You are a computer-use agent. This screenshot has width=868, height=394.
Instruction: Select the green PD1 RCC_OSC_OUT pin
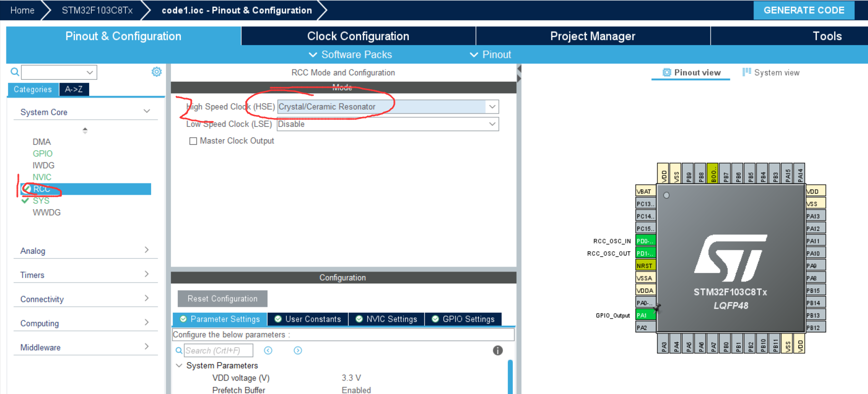[x=646, y=253]
